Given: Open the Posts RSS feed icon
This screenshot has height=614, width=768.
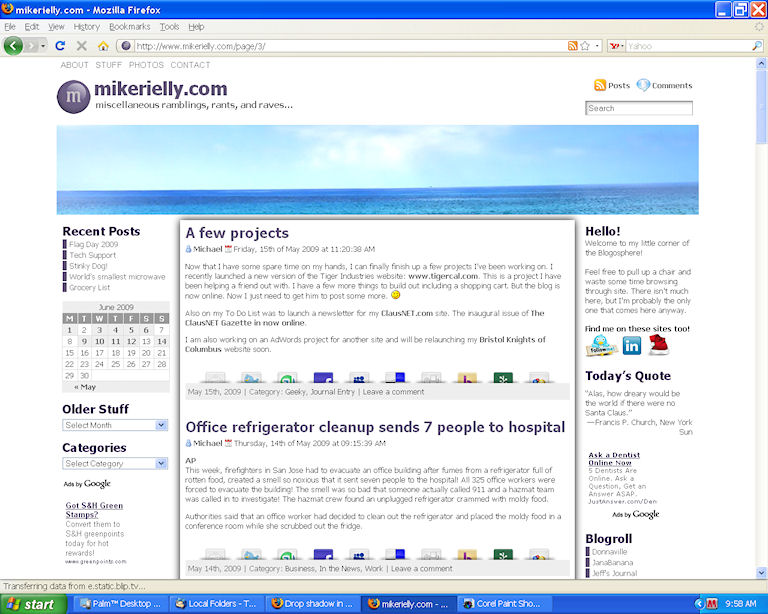Looking at the screenshot, I should click(x=600, y=85).
